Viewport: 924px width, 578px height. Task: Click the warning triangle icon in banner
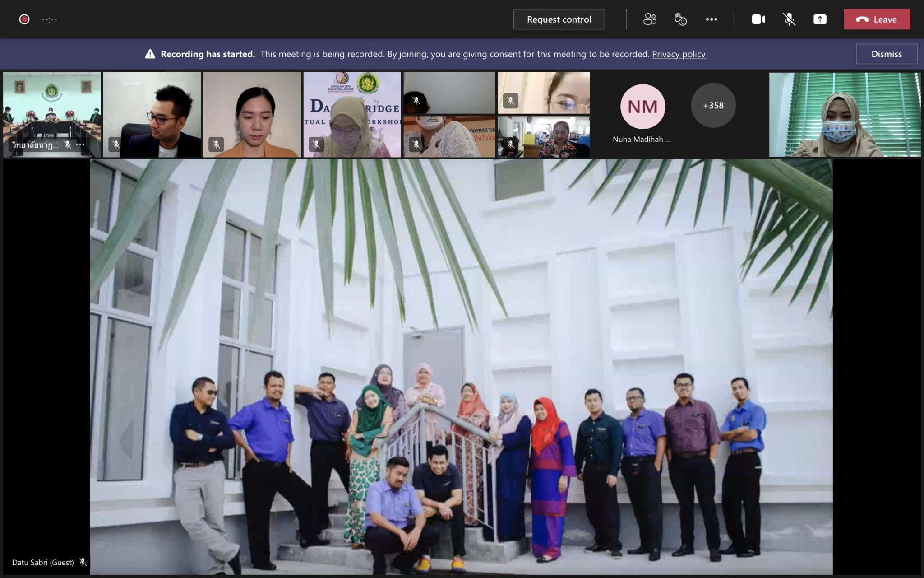click(x=150, y=54)
